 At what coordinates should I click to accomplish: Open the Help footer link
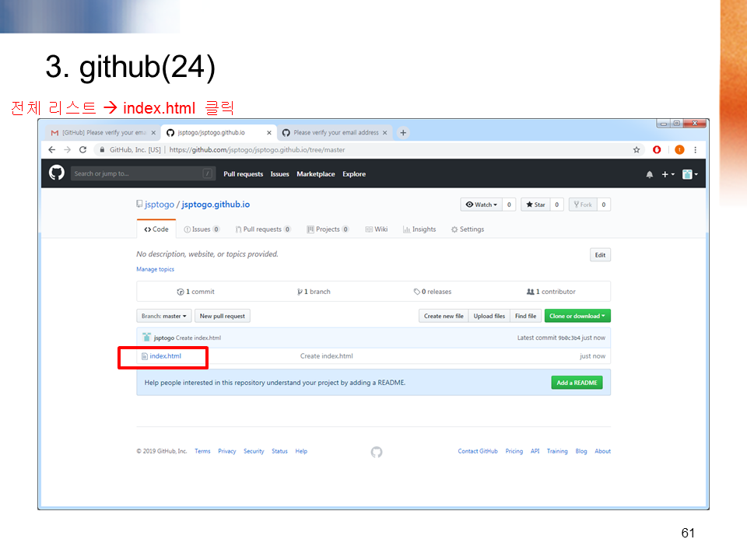(x=301, y=451)
